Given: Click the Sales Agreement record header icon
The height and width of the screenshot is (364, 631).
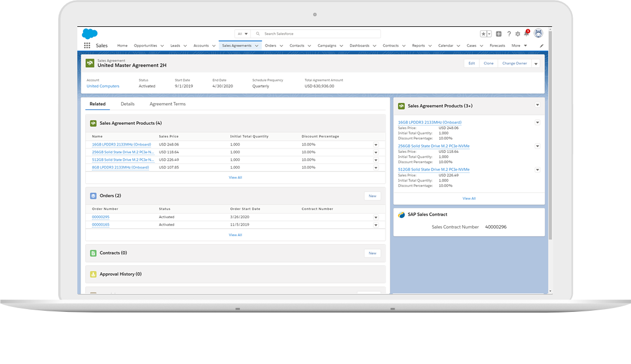Looking at the screenshot, I should pyautogui.click(x=90, y=63).
